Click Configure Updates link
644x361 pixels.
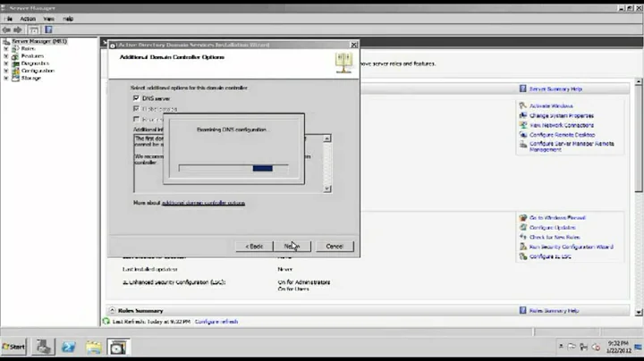pos(553,227)
